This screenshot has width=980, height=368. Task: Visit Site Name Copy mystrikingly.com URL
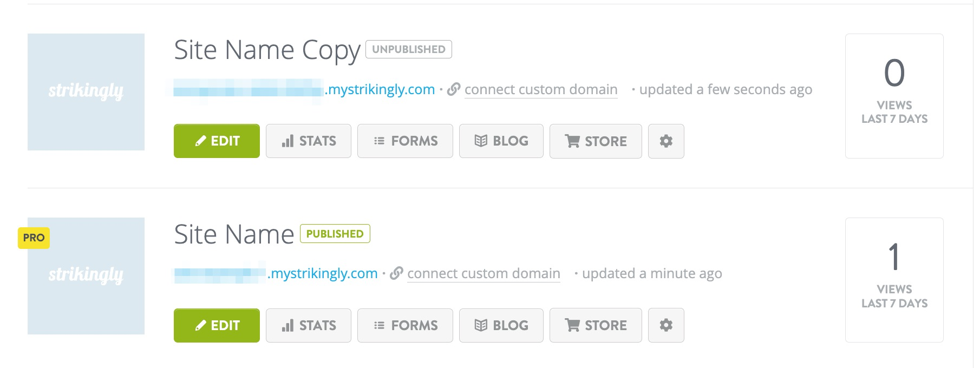point(304,89)
